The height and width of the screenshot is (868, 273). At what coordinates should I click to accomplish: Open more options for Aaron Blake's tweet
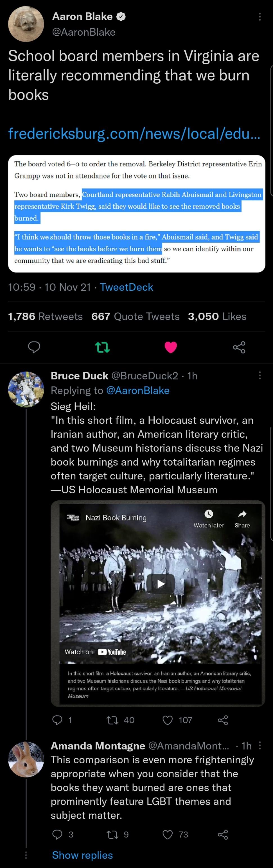(x=260, y=17)
